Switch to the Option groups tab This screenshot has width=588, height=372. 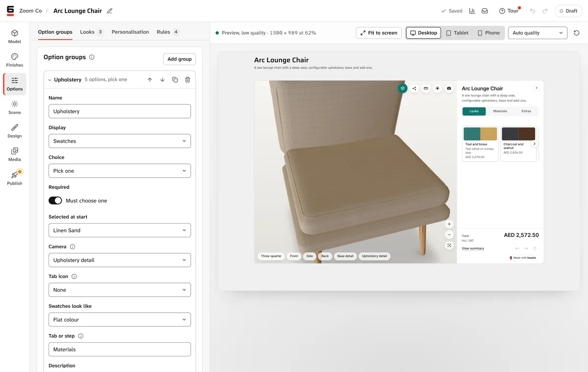[x=55, y=32]
